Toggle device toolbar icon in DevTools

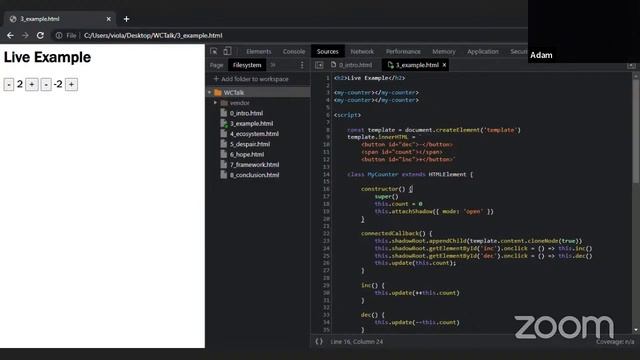227,51
